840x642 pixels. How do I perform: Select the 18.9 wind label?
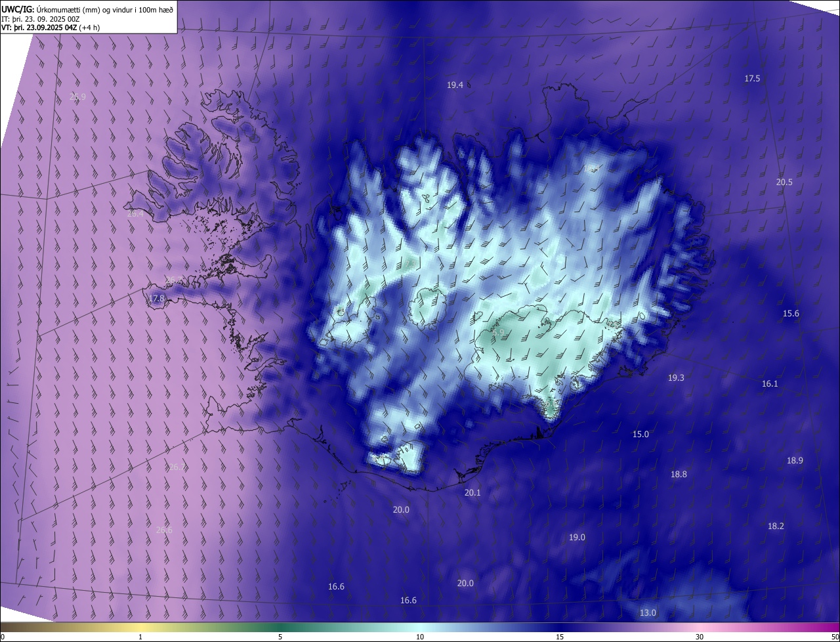tap(795, 461)
